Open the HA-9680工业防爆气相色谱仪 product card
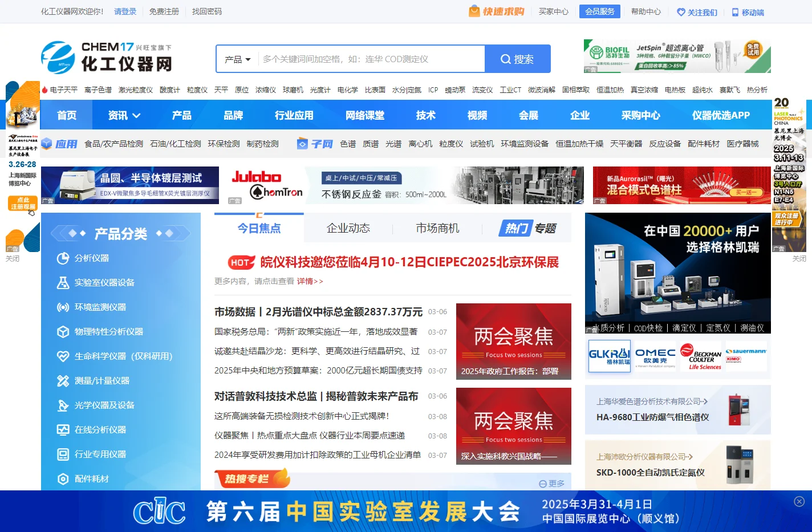The image size is (812, 532). [x=678, y=409]
